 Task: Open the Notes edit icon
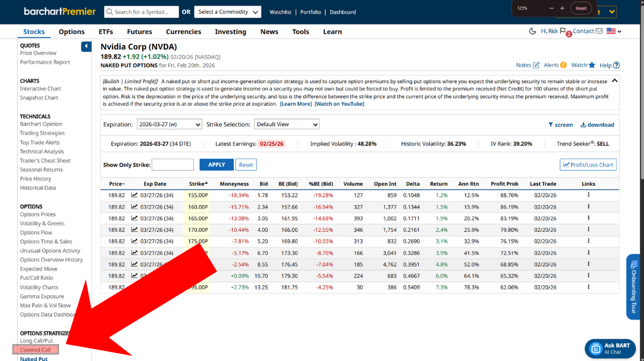536,65
